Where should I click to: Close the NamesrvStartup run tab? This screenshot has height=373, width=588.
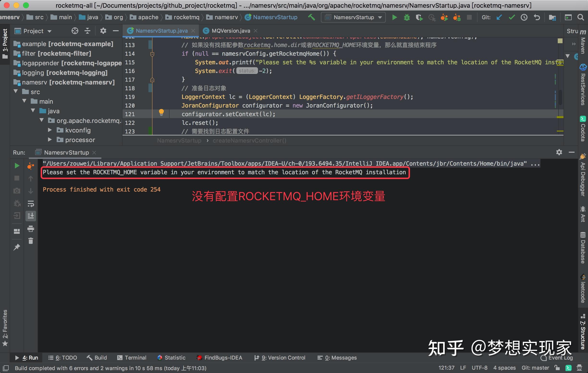94,152
